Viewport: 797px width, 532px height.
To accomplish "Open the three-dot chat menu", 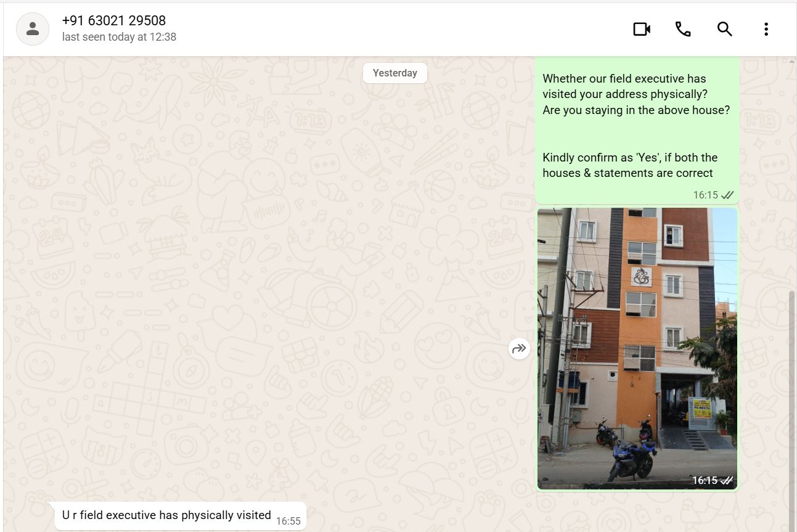I will [766, 29].
